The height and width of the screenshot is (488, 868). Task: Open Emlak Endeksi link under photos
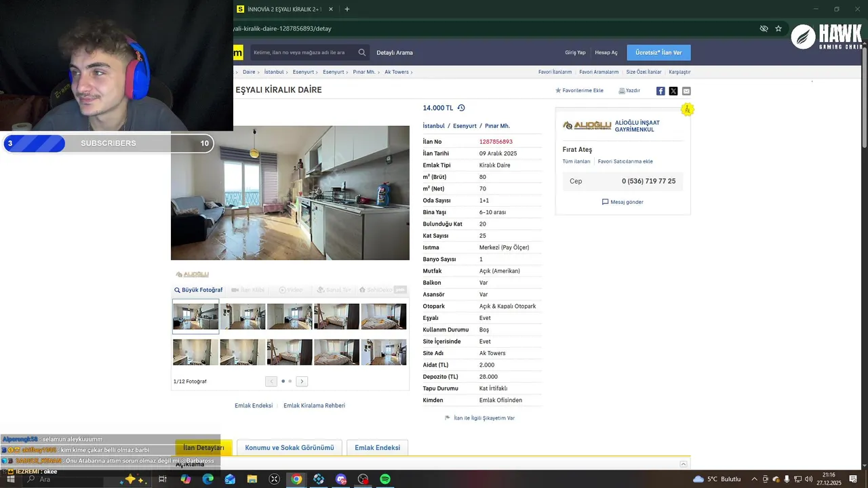tap(254, 406)
